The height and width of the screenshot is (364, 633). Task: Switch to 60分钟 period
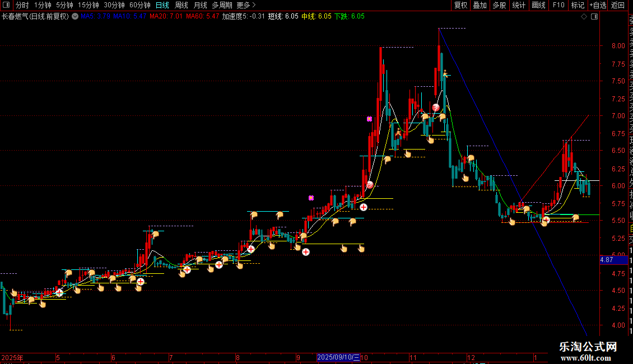pyautogui.click(x=140, y=5)
